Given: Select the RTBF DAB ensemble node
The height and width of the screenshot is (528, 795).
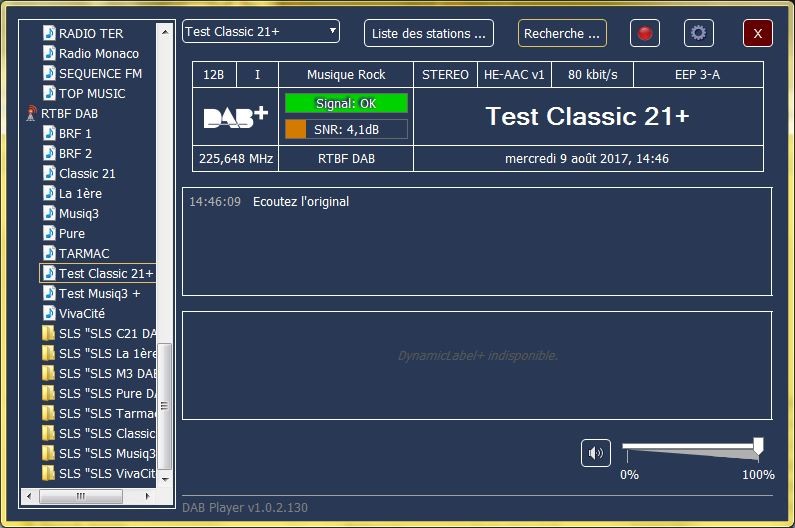Looking at the screenshot, I should click(x=69, y=114).
